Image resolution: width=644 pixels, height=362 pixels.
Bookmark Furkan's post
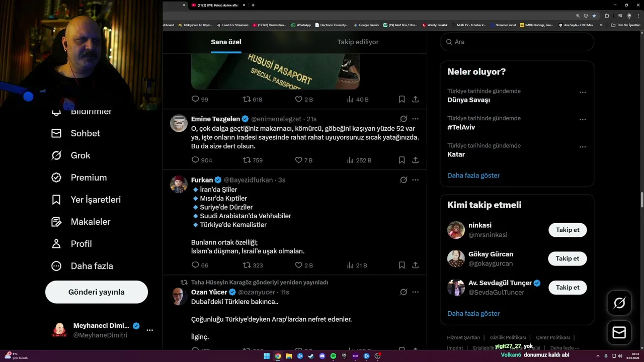[x=401, y=265]
